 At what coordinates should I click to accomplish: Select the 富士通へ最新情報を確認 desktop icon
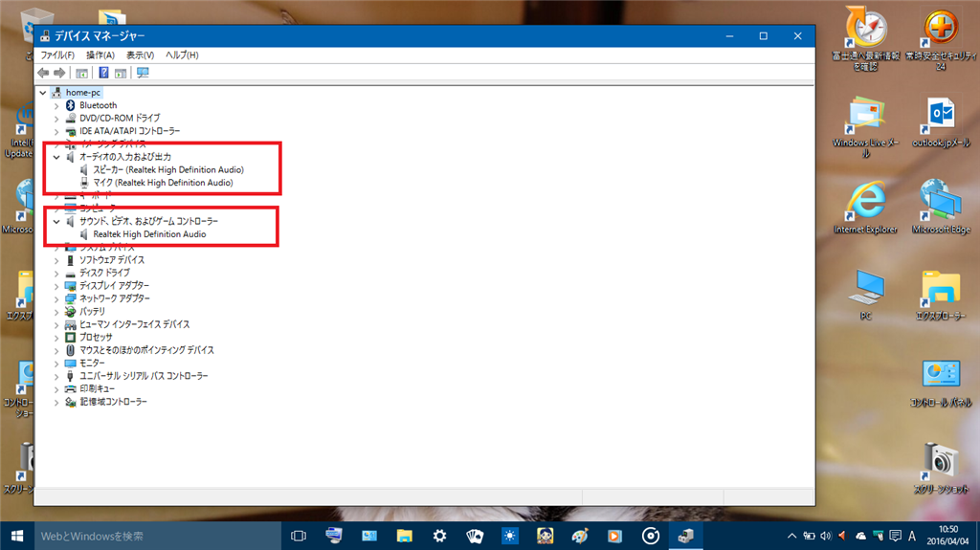click(865, 39)
